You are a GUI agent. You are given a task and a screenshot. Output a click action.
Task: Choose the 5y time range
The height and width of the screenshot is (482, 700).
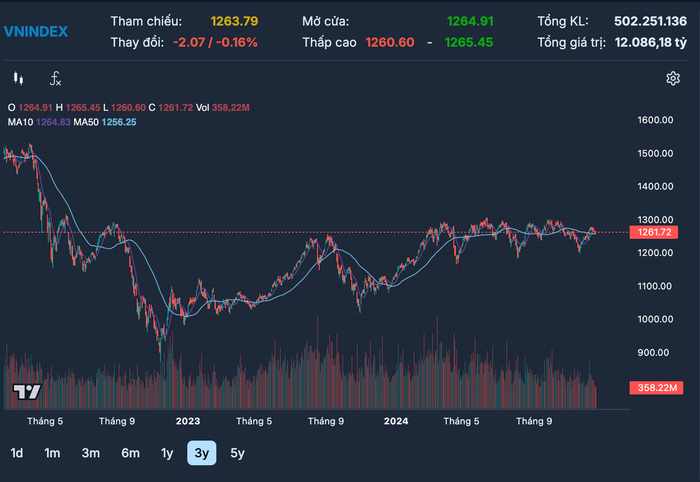238,453
